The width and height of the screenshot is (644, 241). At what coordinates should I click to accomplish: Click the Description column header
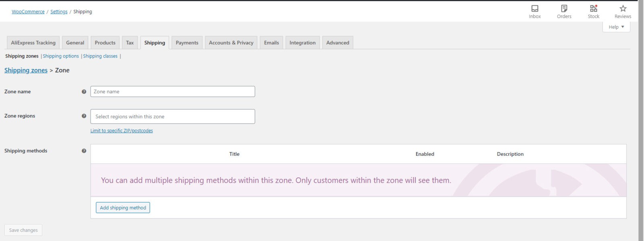pyautogui.click(x=510, y=154)
